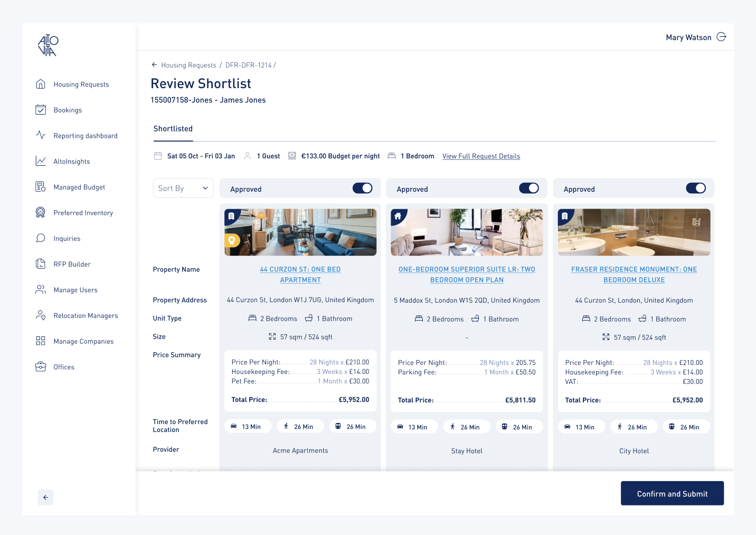Image resolution: width=756 pixels, height=535 pixels.
Task: Click the 44 Curzon St apartment photo
Action: coord(300,232)
